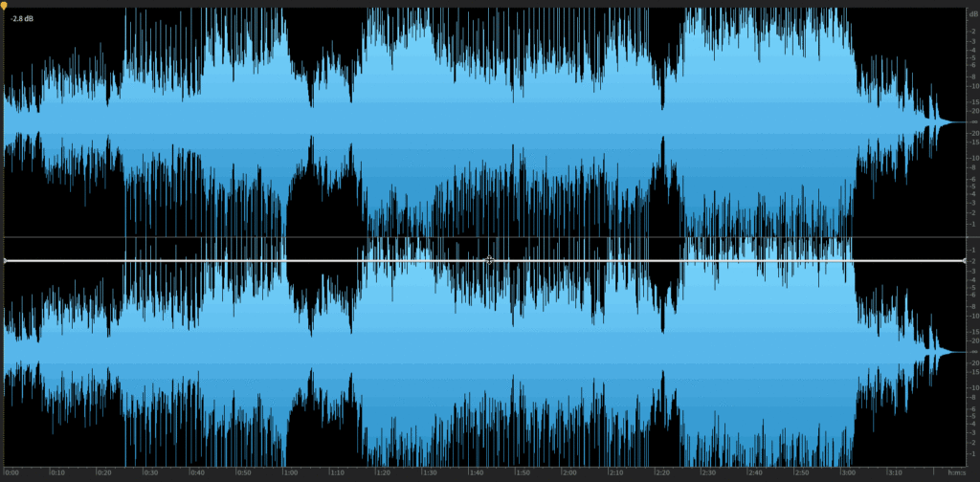Image resolution: width=980 pixels, height=482 pixels.
Task: Click the 3:10 mark on the timeline
Action: [x=894, y=472]
